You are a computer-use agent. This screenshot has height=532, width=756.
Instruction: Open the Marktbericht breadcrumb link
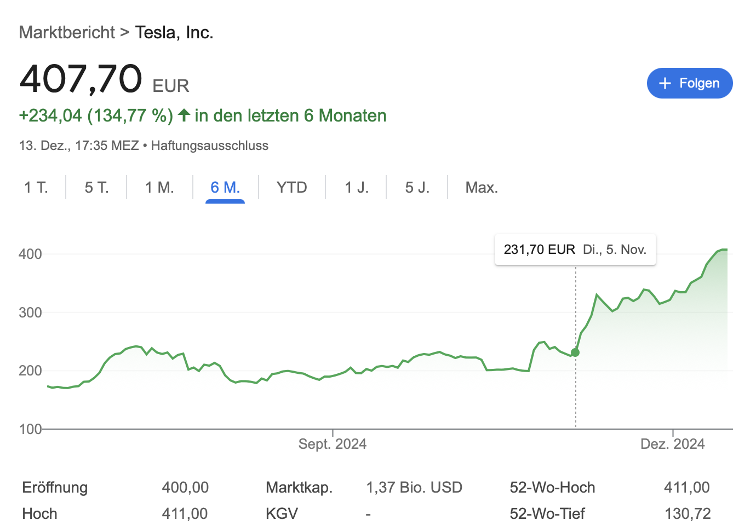coord(67,32)
